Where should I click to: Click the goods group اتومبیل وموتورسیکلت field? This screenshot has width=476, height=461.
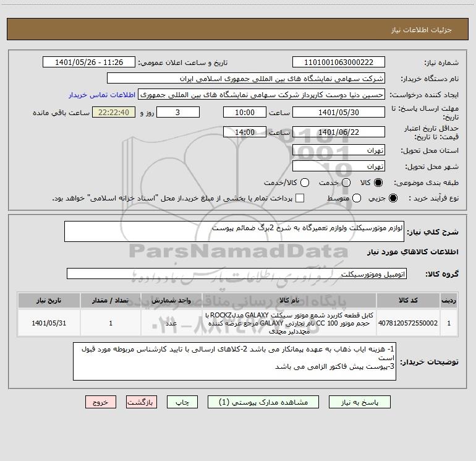(237, 274)
